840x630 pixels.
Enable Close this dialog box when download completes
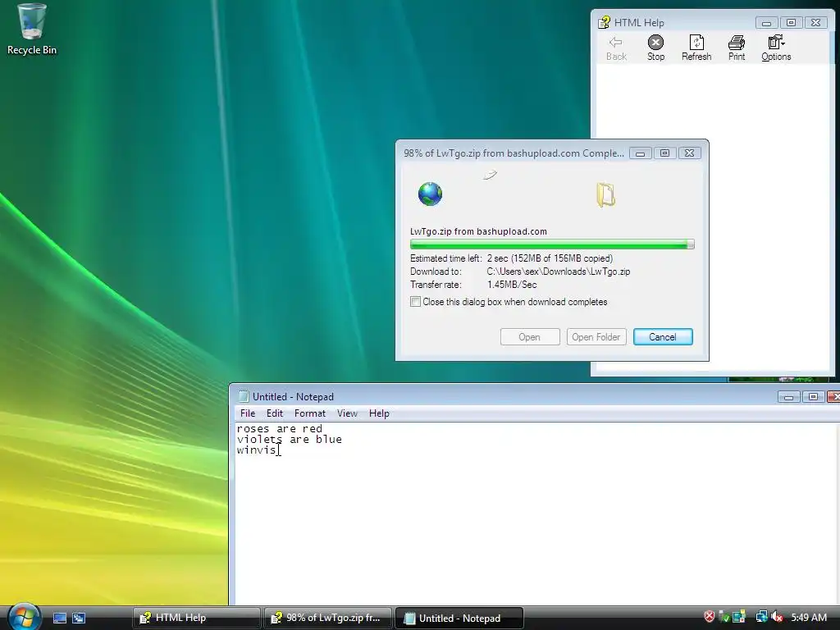point(415,302)
